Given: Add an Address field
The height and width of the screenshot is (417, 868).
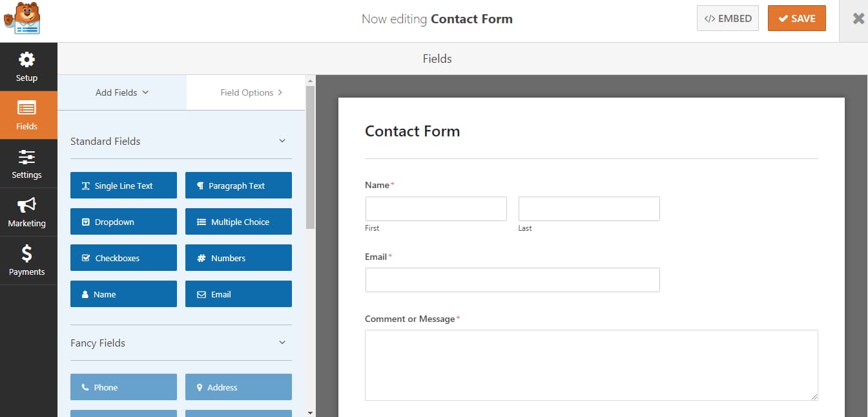Looking at the screenshot, I should tap(238, 387).
